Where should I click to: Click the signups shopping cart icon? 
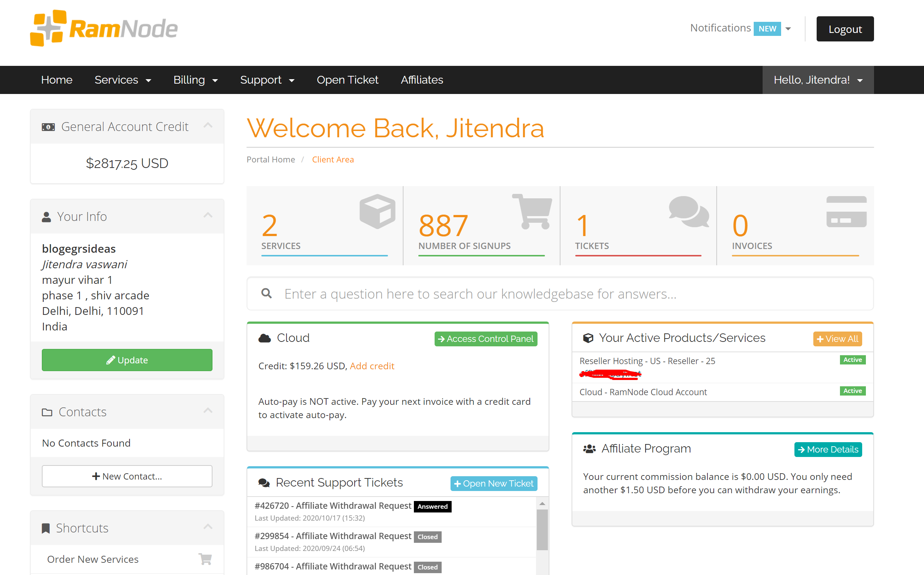[x=533, y=211]
